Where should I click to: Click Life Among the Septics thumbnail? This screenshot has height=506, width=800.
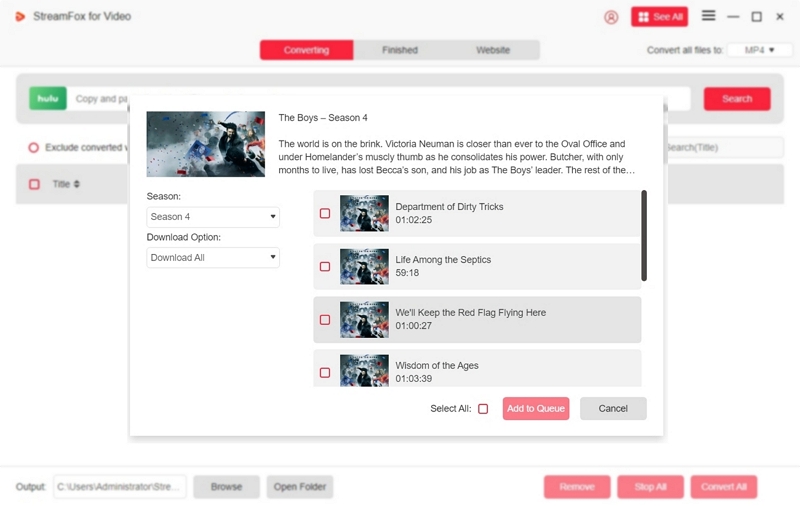coord(364,266)
